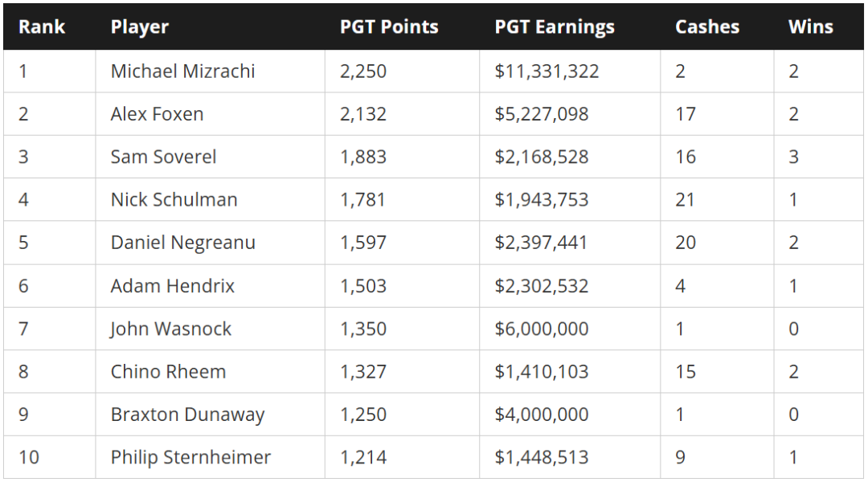The height and width of the screenshot is (482, 868).
Task: Open Philip Sternheimer's entry
Action: pos(191,458)
